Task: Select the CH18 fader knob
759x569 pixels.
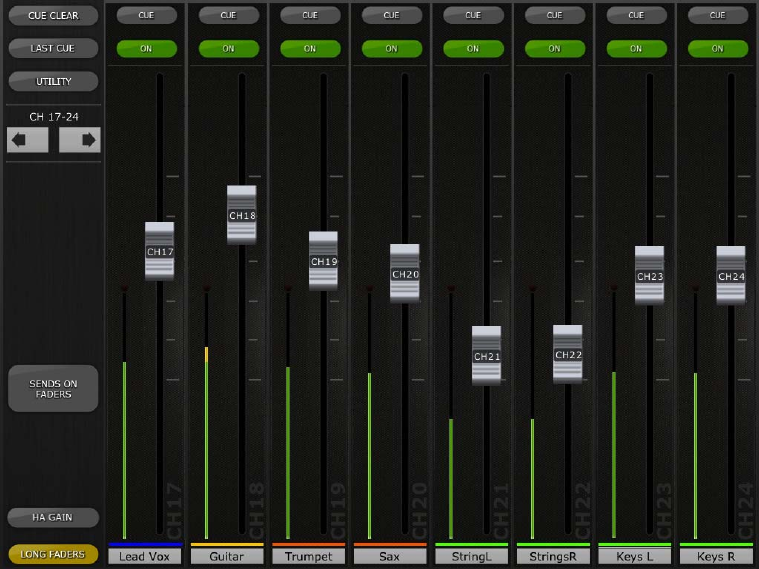Action: [242, 215]
